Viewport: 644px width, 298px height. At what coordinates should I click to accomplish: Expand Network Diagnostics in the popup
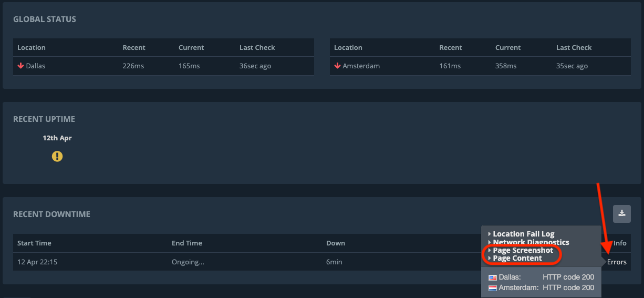[x=531, y=242]
